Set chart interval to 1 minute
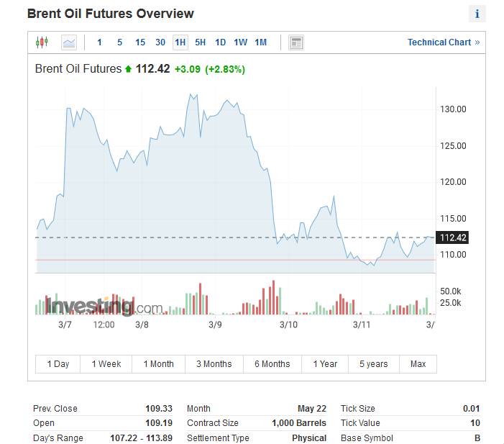The width and height of the screenshot is (504, 444). point(99,42)
